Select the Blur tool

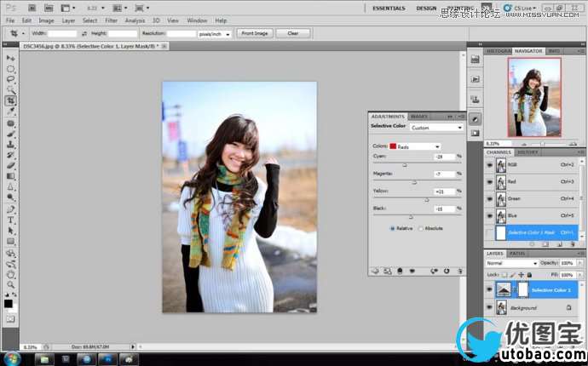[x=10, y=186]
